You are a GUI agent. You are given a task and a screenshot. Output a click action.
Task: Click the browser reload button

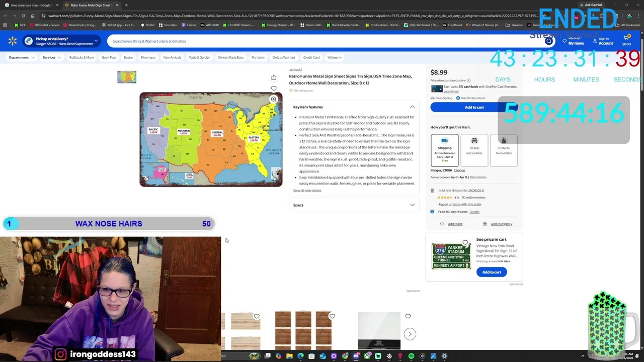tap(23, 16)
